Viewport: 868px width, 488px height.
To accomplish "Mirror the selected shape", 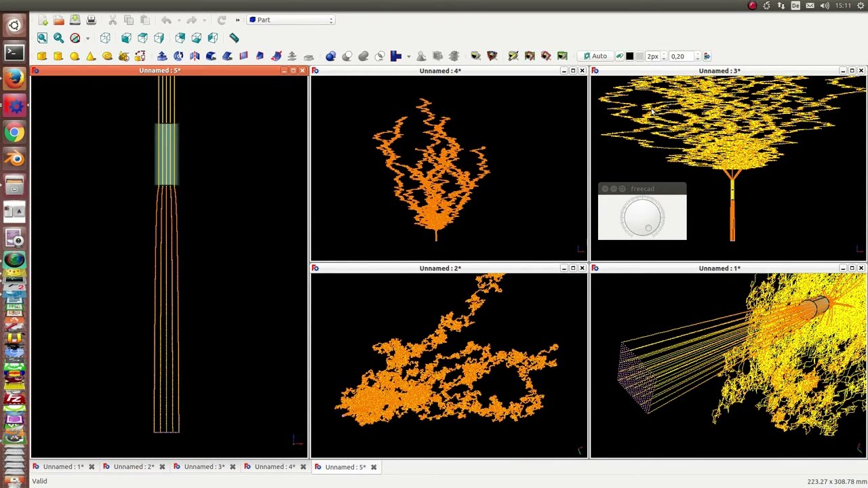I will tap(195, 56).
